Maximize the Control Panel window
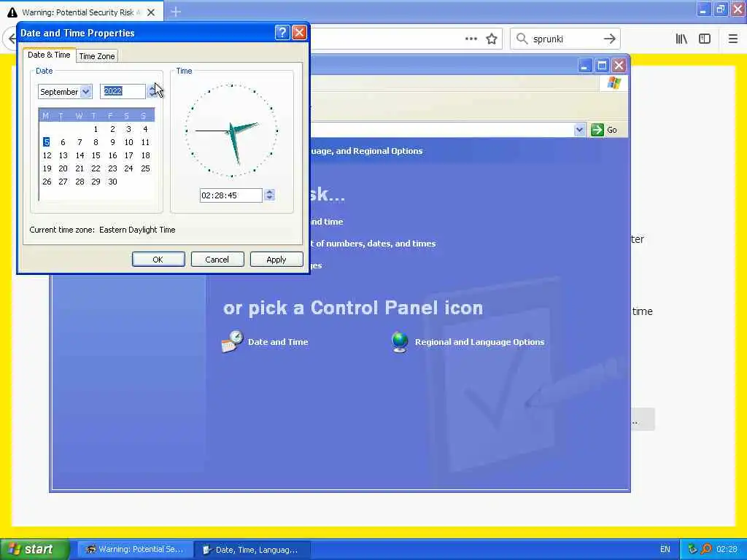 coord(602,65)
